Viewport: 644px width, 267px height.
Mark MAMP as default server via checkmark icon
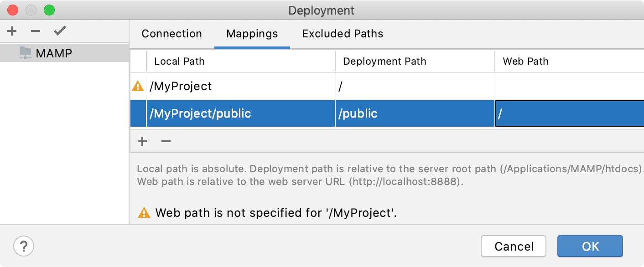point(59,31)
